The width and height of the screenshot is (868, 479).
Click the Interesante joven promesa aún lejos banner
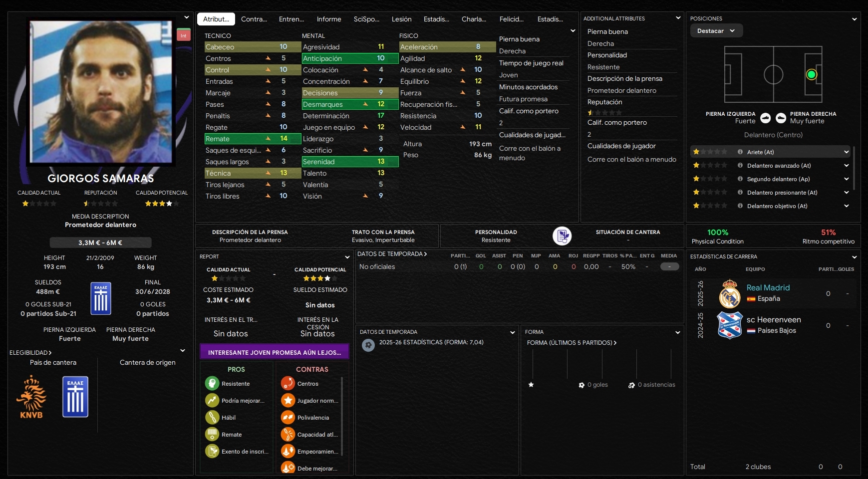[275, 352]
